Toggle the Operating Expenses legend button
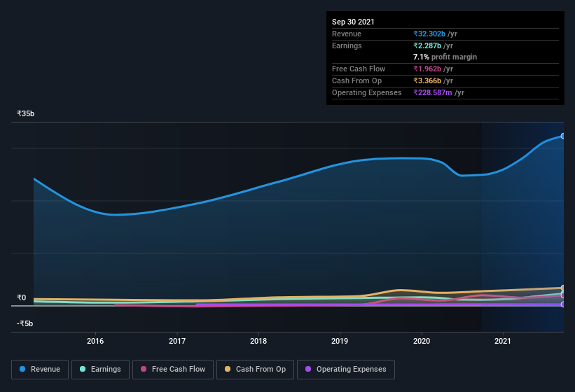Image resolution: width=575 pixels, height=392 pixels. coord(346,370)
